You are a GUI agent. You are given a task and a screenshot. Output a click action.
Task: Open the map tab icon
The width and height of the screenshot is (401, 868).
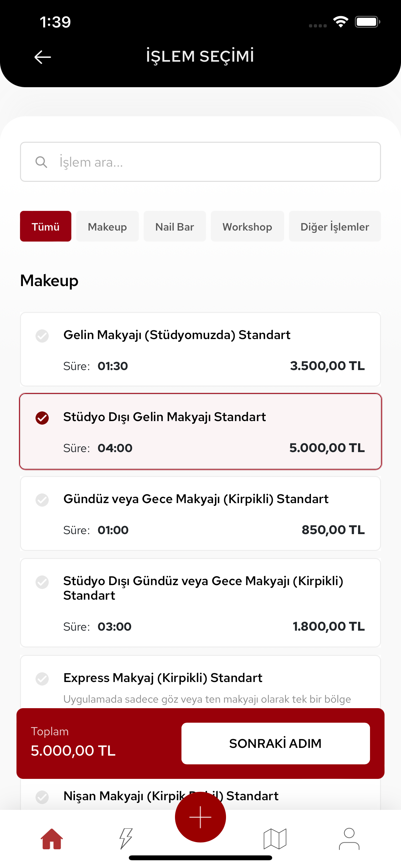[275, 839]
